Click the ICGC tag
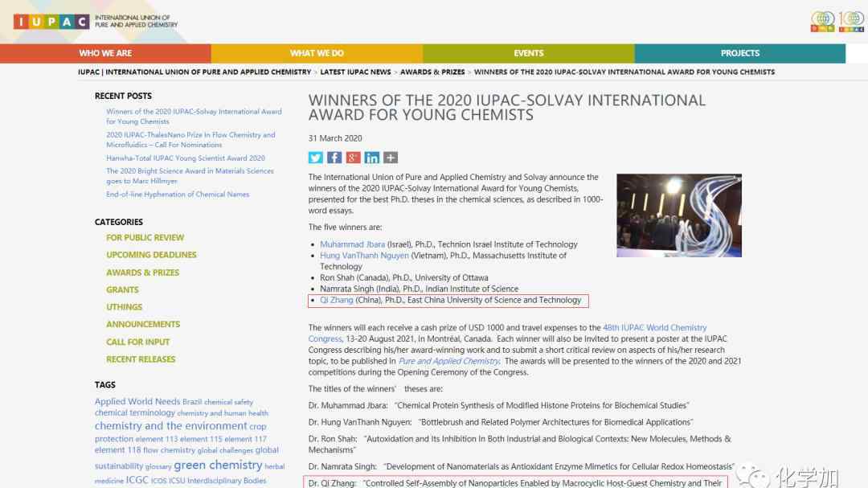868x488 pixels. [137, 480]
